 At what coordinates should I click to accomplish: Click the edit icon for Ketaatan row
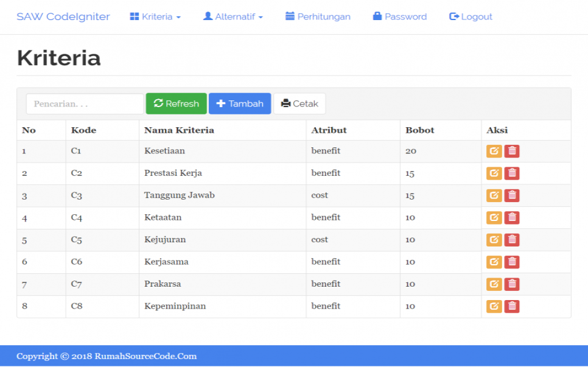click(x=494, y=218)
